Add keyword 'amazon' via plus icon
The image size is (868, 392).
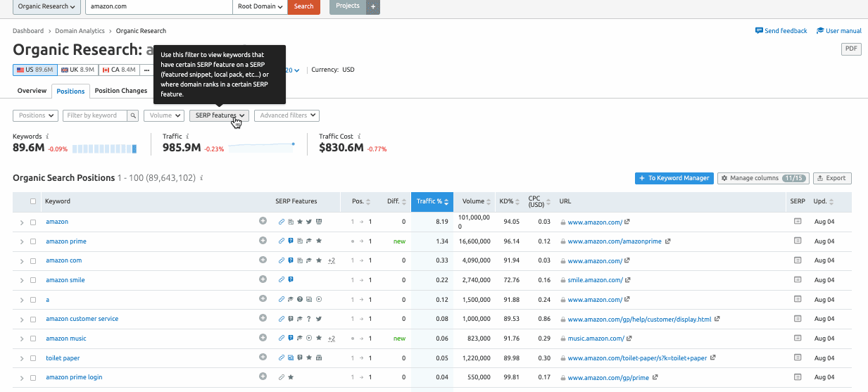(263, 221)
